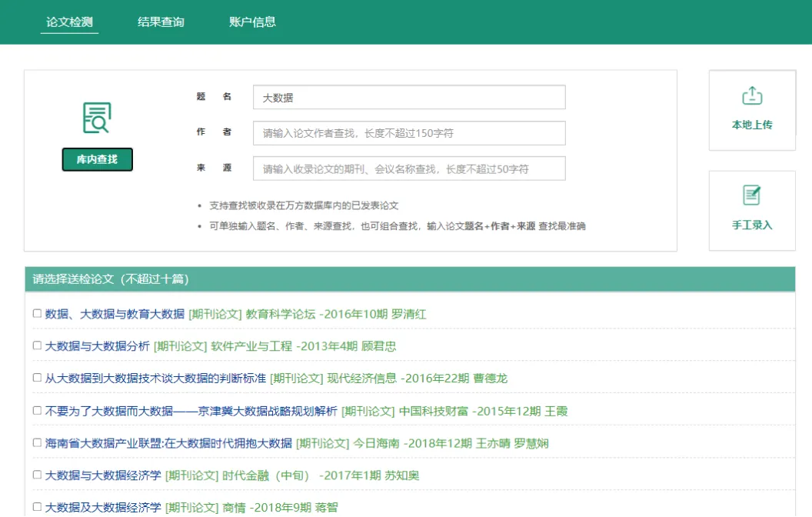The height and width of the screenshot is (517, 812).
Task: Click the manual entry notepad icon
Action: point(751,195)
